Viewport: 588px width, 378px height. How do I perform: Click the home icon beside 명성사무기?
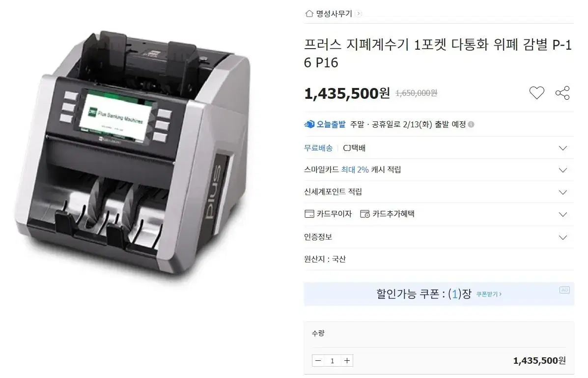tap(309, 13)
